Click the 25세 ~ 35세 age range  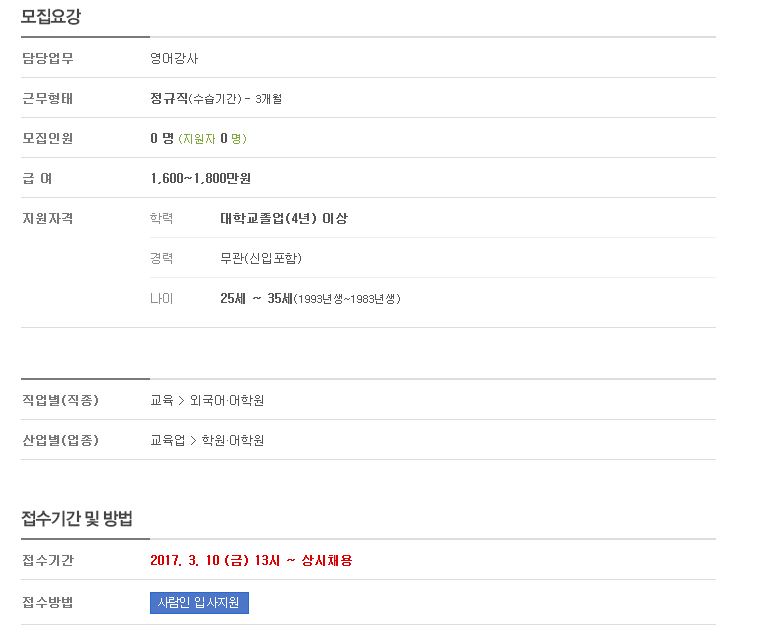[x=256, y=298]
